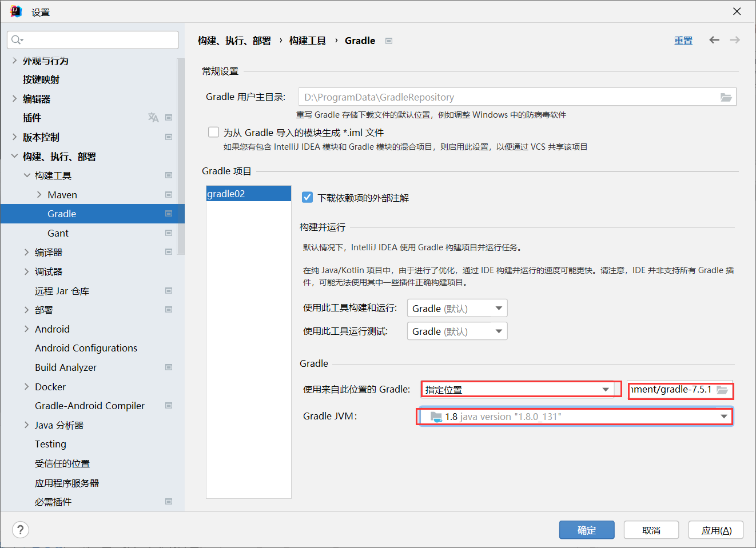Click the translation icon beside 插件
This screenshot has height=548, width=756.
click(x=153, y=117)
